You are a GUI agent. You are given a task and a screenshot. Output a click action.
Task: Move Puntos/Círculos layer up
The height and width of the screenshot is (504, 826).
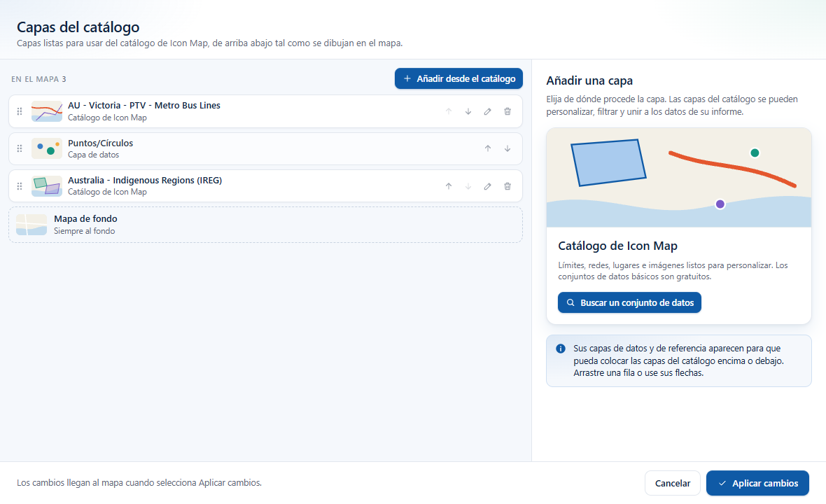(488, 148)
